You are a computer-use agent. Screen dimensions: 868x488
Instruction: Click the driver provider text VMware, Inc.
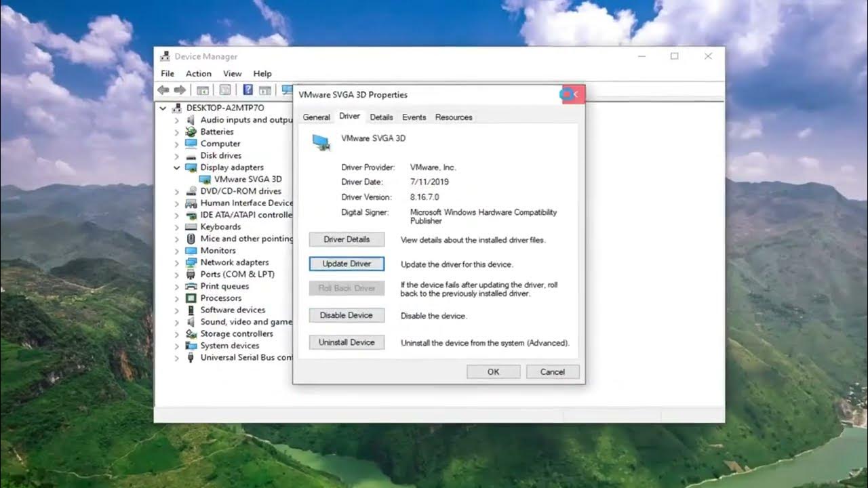[433, 167]
